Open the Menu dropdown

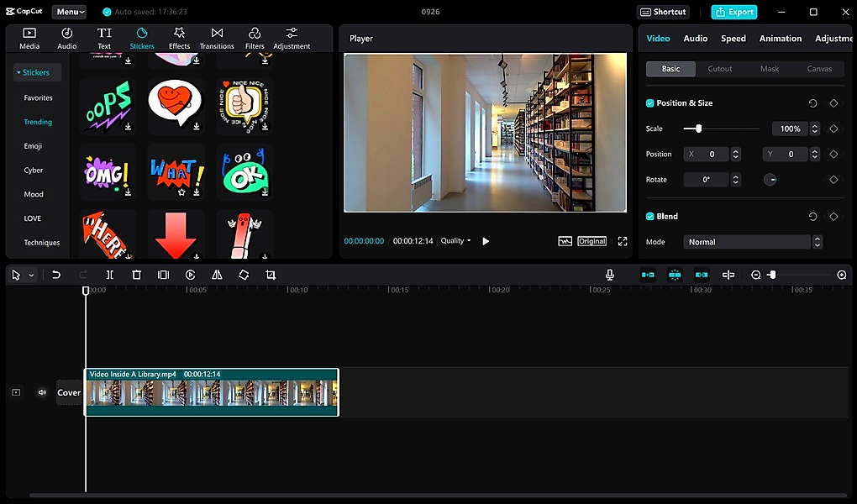coord(69,12)
